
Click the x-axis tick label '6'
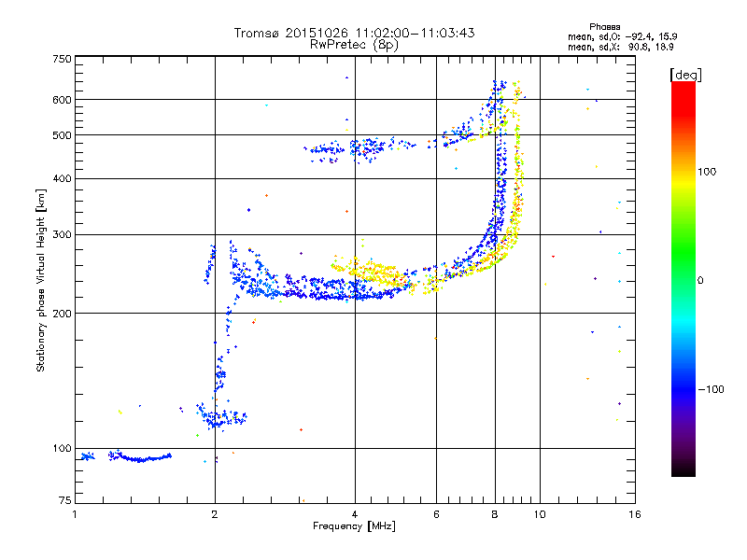click(x=436, y=514)
